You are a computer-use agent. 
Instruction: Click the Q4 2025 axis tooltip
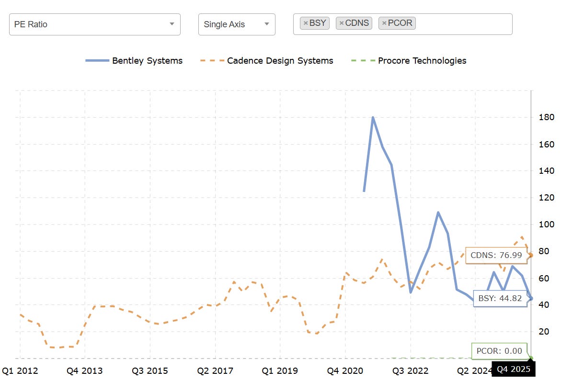(x=514, y=369)
